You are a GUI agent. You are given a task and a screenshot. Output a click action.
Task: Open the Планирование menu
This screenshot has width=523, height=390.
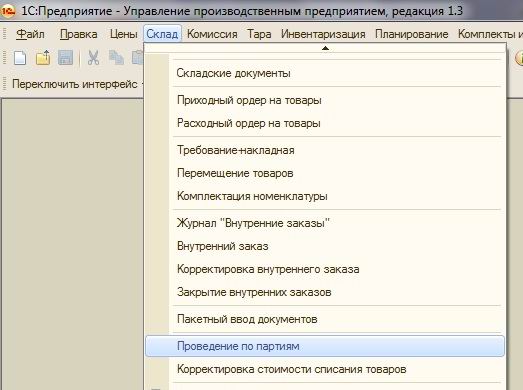[412, 34]
